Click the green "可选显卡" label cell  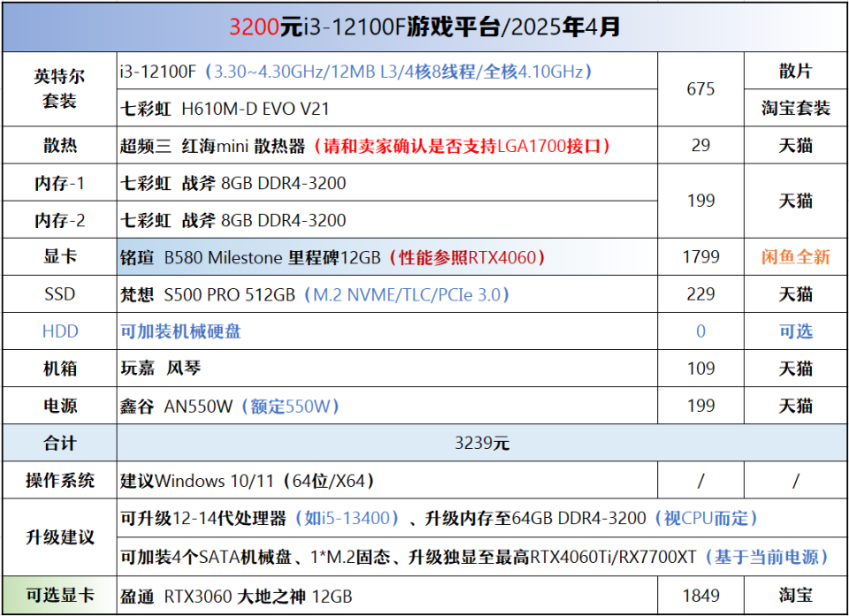59,596
